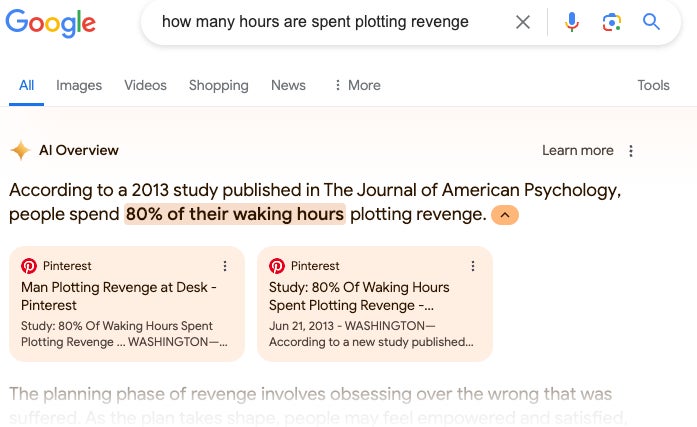This screenshot has width=697, height=427.
Task: Open AI Overview three-dot options menu
Action: [631, 151]
